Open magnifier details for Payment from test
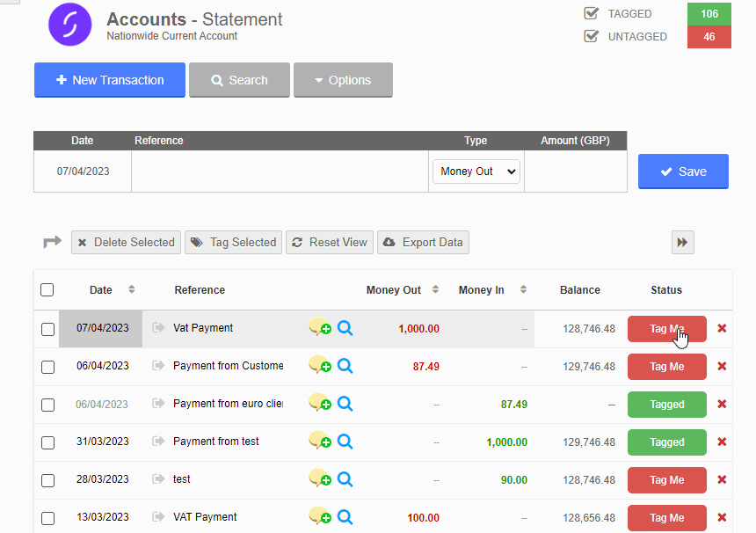The image size is (756, 533). click(x=345, y=442)
